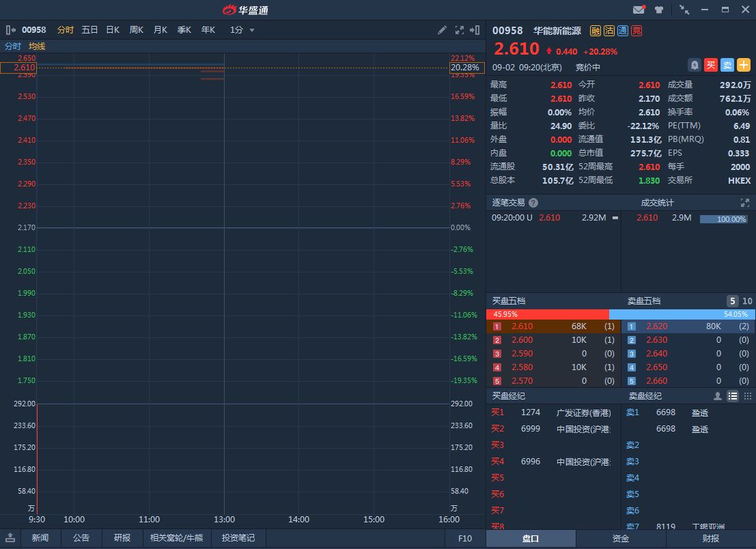
Task: Click the 成交统计 header
Action: click(657, 203)
